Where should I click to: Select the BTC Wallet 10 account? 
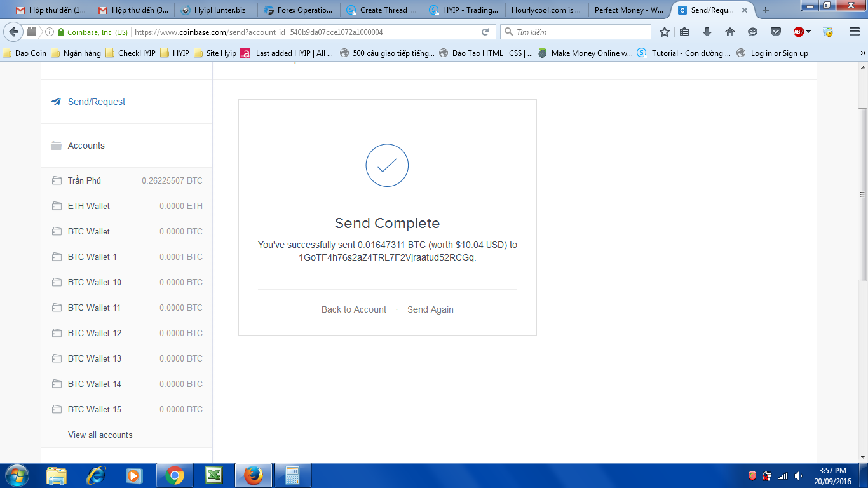tap(126, 282)
